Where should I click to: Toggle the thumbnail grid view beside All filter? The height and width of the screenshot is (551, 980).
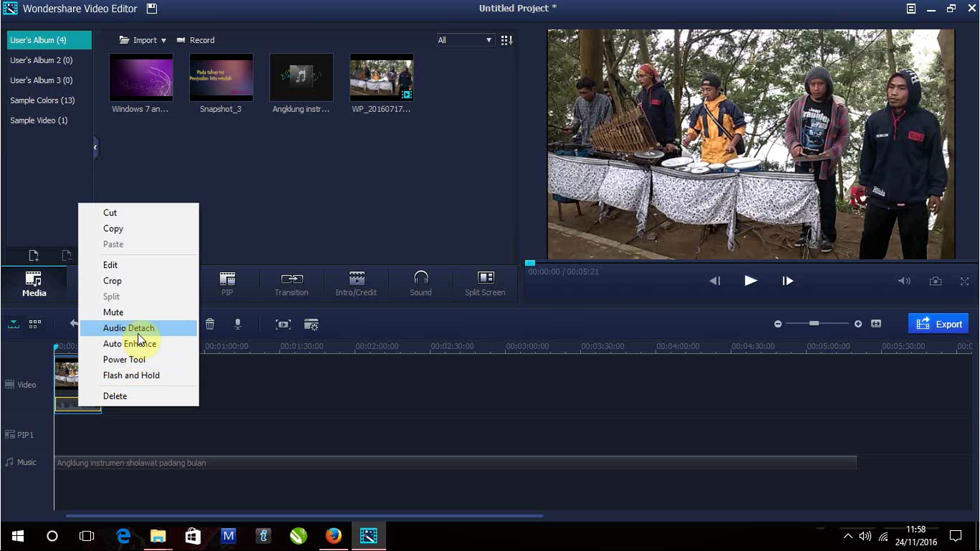(x=506, y=40)
